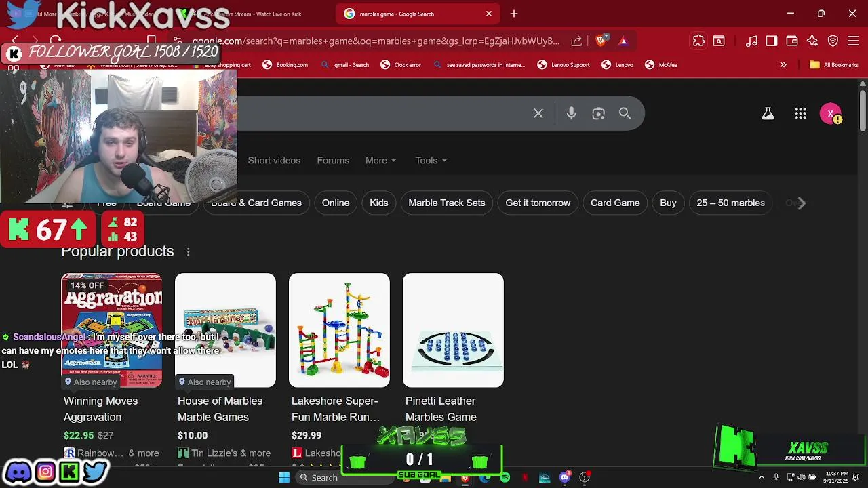Open the Brave Wallet icon
The width and height of the screenshot is (868, 488).
792,41
